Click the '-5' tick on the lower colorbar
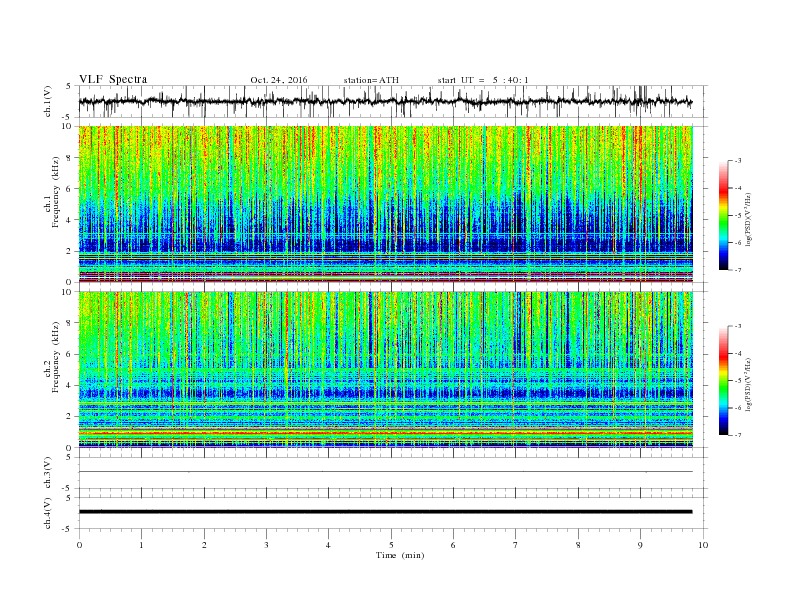Viewport: 792px width, 612px height. (737, 381)
